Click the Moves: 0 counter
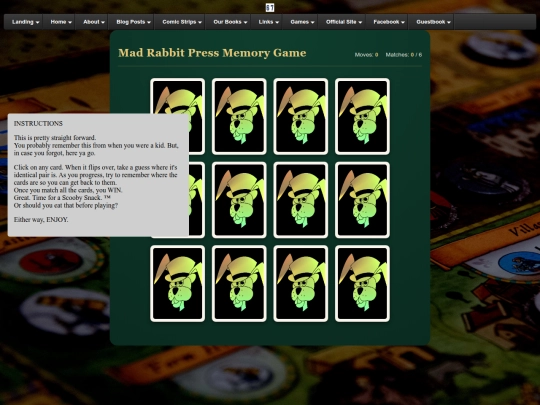Image resolution: width=540 pixels, height=405 pixels. [x=366, y=55]
